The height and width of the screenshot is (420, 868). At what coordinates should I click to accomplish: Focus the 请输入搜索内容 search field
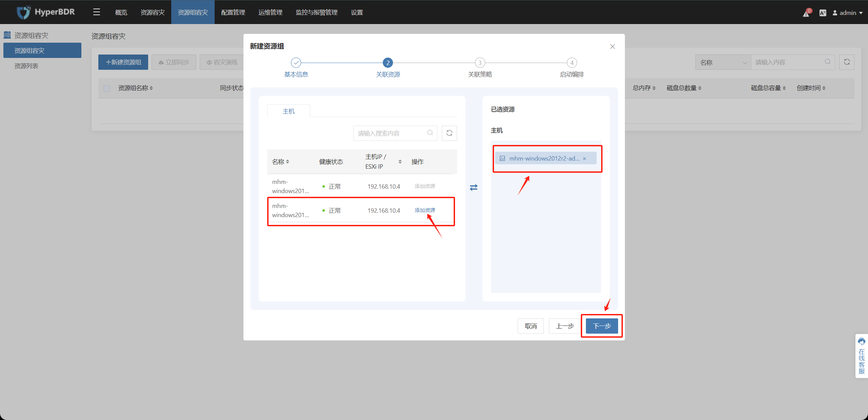click(395, 133)
